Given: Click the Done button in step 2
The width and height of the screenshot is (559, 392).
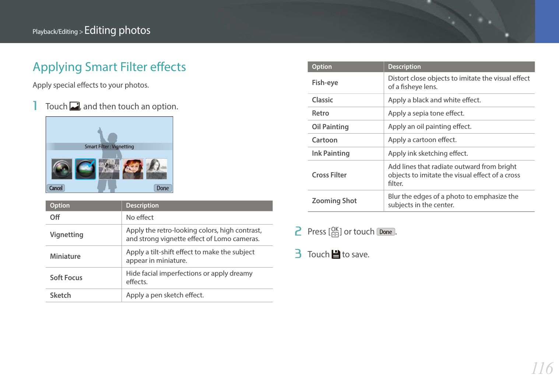Looking at the screenshot, I should click(x=386, y=232).
